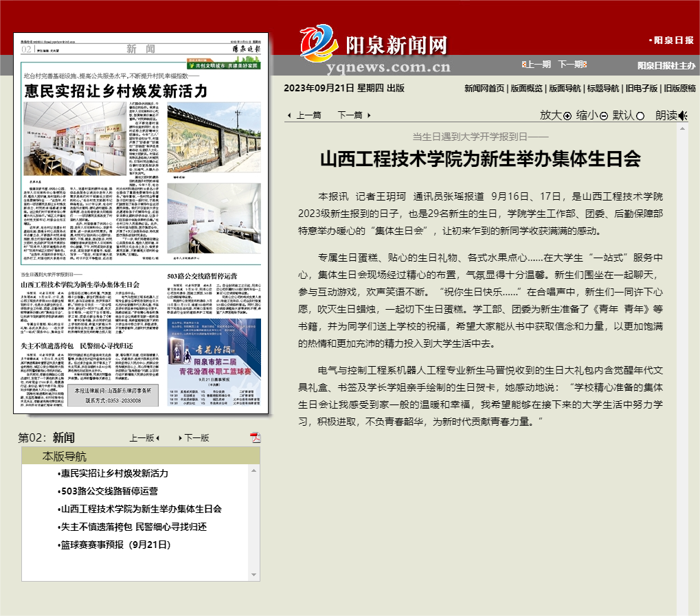
Task: Click the 朗读 read-aloud speaker icon
Action: [682, 116]
